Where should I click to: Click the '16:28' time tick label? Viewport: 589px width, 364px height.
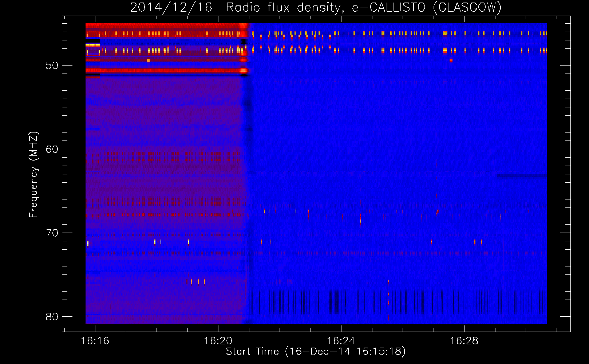click(464, 341)
